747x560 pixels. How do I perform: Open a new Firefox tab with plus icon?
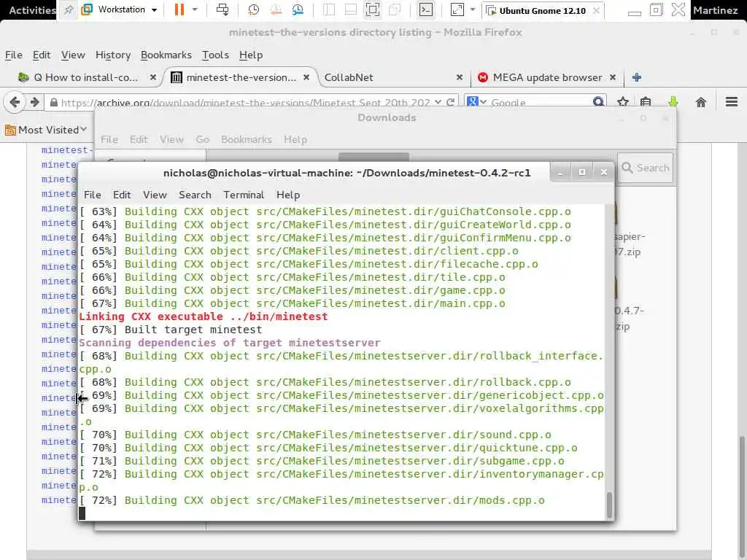pyautogui.click(x=636, y=77)
